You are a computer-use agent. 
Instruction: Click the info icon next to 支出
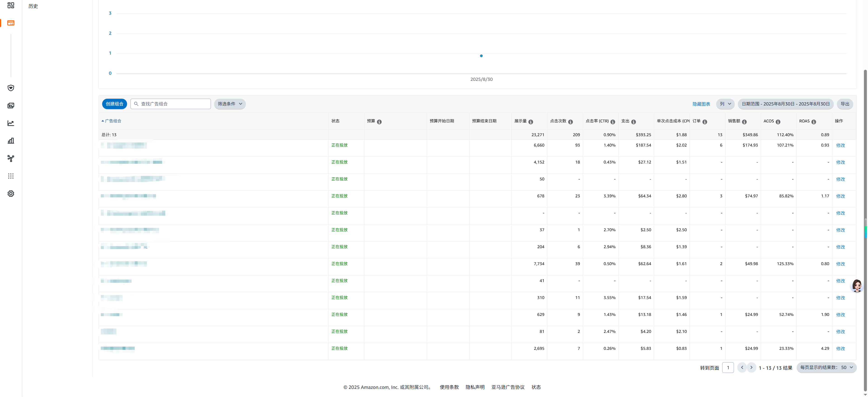(x=633, y=122)
